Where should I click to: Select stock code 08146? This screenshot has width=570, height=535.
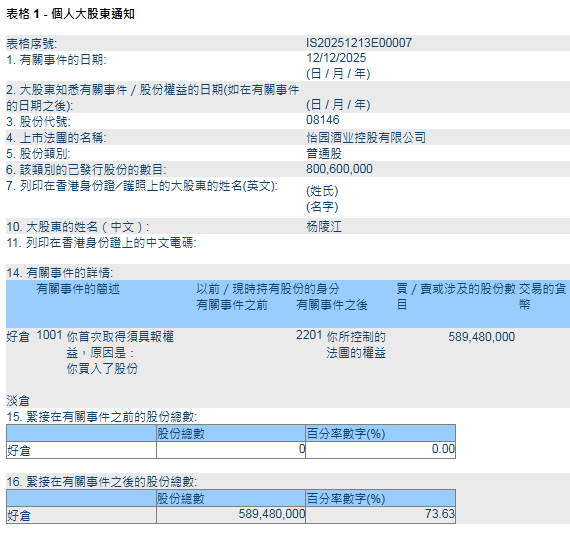point(322,120)
